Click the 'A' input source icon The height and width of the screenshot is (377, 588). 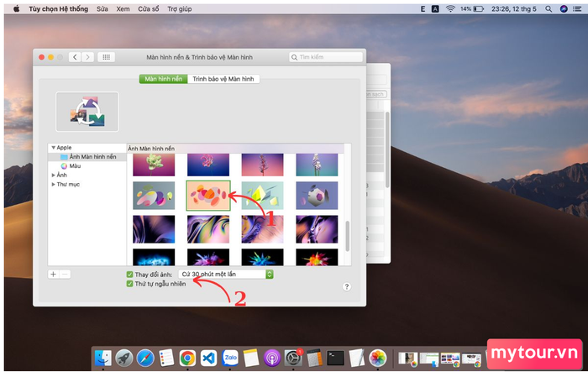(435, 8)
